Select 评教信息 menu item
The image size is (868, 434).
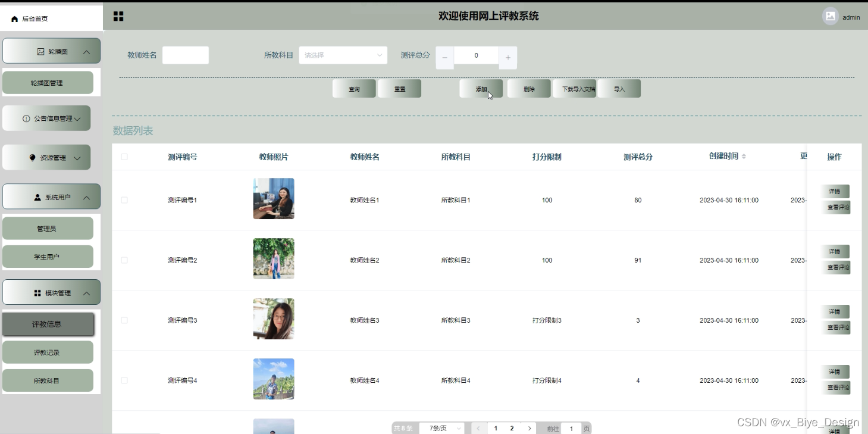pos(48,324)
